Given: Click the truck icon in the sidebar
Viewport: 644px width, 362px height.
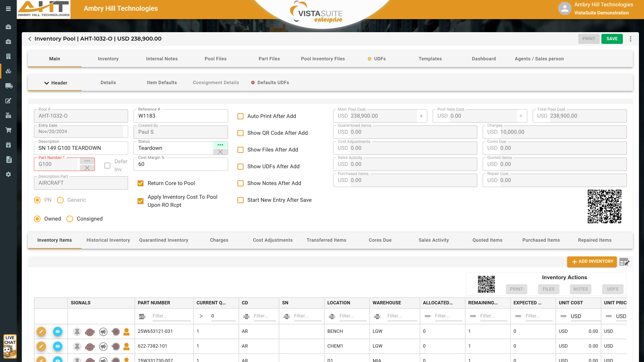Looking at the screenshot, I should click(x=9, y=86).
